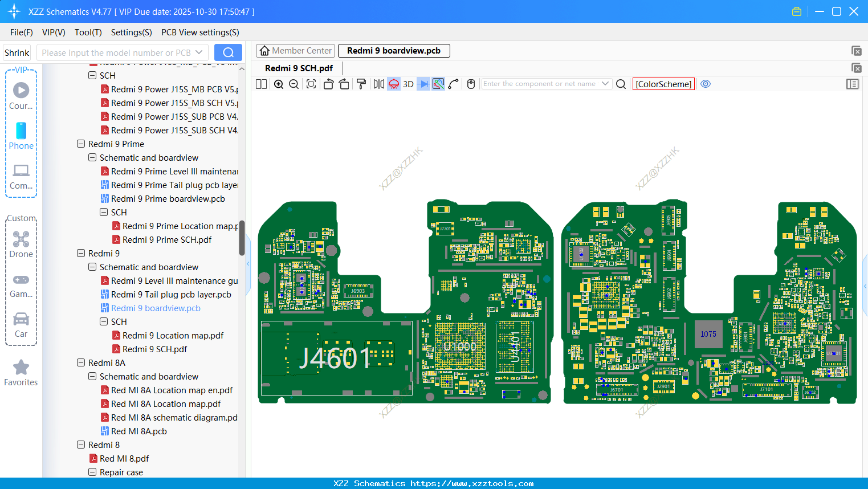The height and width of the screenshot is (489, 868).
Task: Toggle the diode pin arrow tool
Action: click(x=423, y=84)
